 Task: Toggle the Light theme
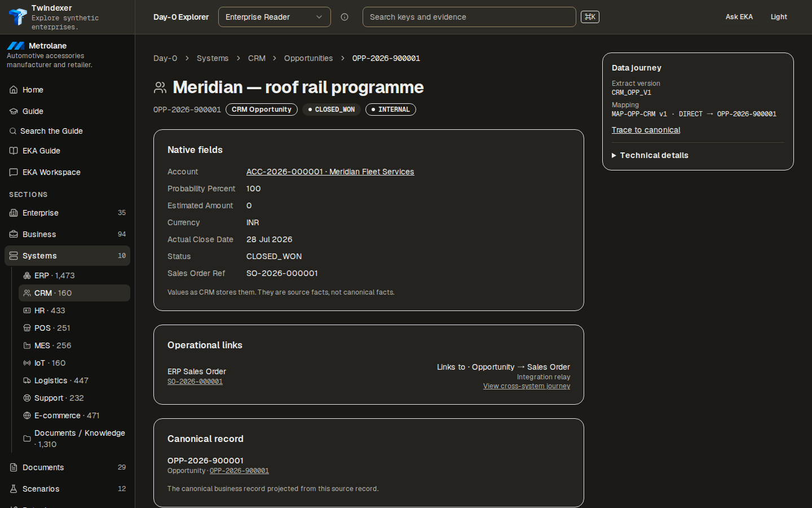point(779,17)
